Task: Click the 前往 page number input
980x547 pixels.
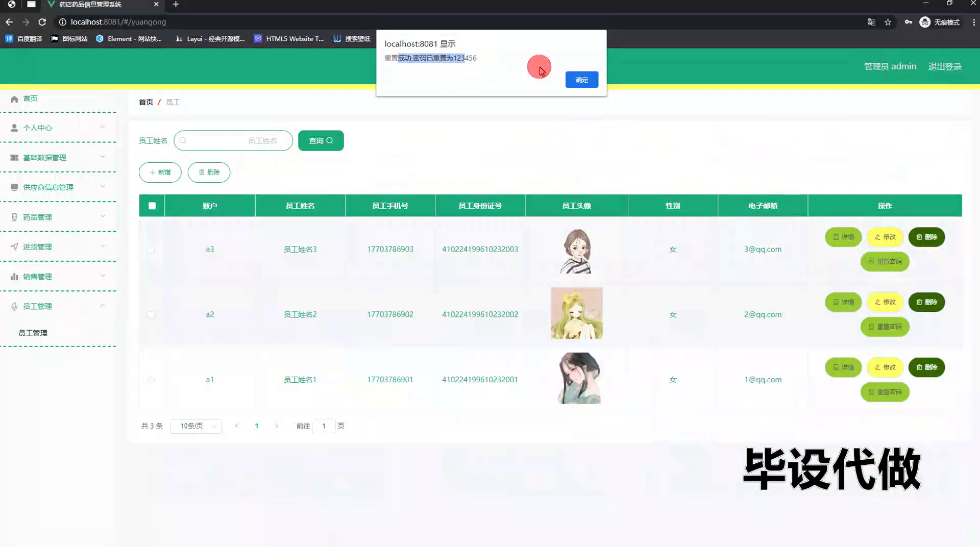Action: pos(324,426)
